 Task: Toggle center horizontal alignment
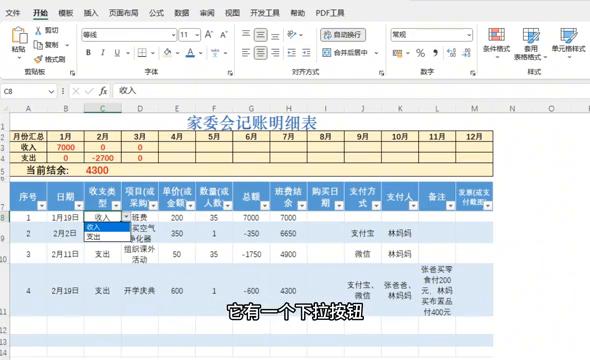pyautogui.click(x=260, y=53)
